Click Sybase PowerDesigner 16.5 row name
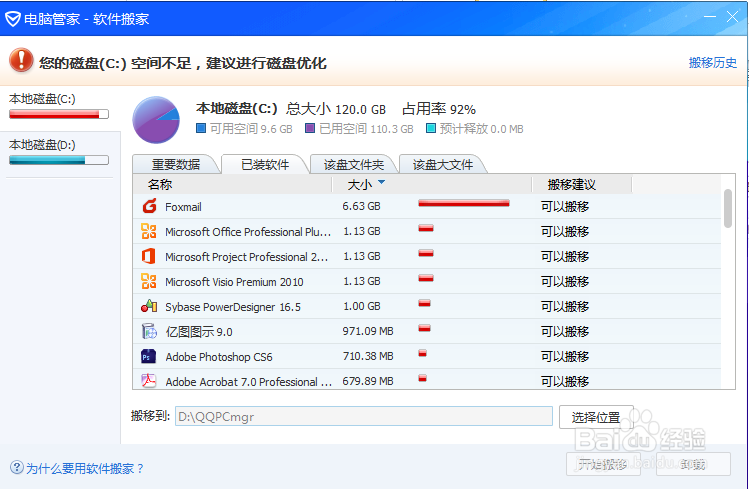The height and width of the screenshot is (489, 749). point(233,307)
